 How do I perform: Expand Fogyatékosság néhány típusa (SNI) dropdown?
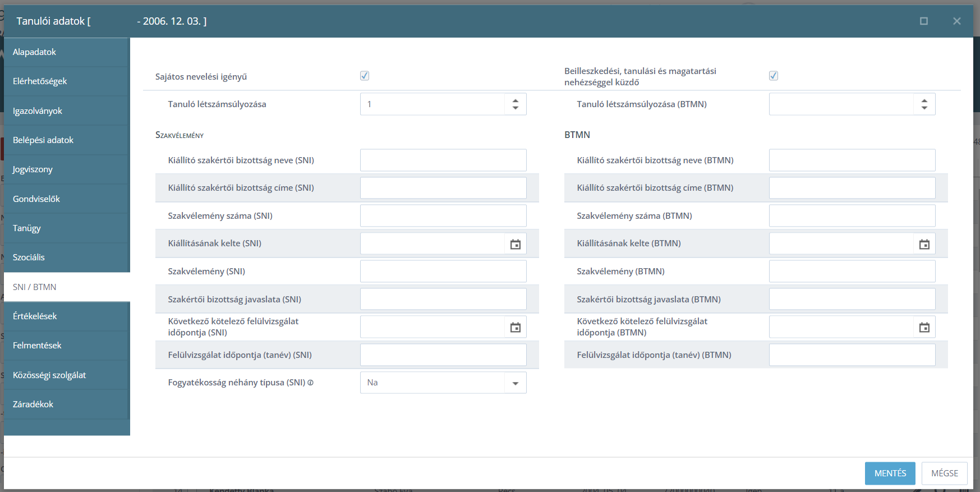[x=515, y=383]
